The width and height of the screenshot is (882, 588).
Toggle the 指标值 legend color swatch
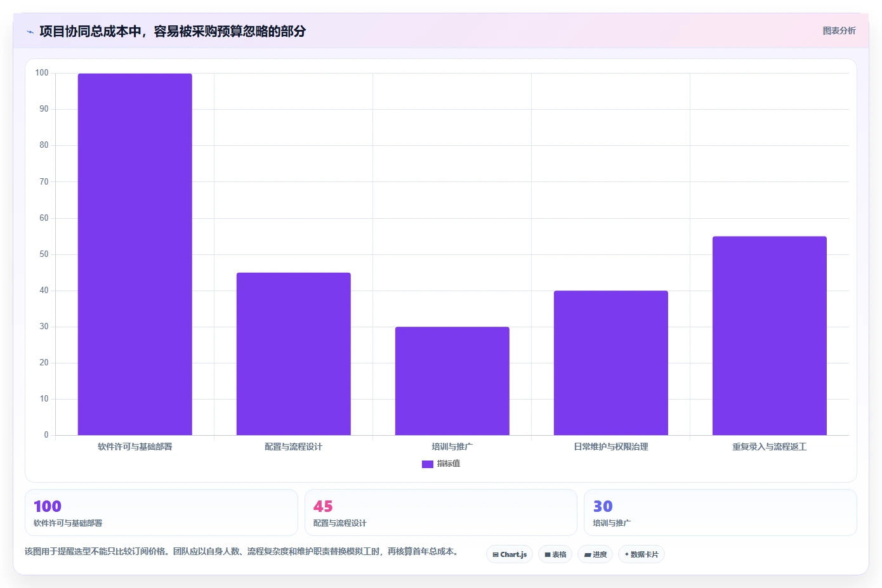(x=427, y=464)
